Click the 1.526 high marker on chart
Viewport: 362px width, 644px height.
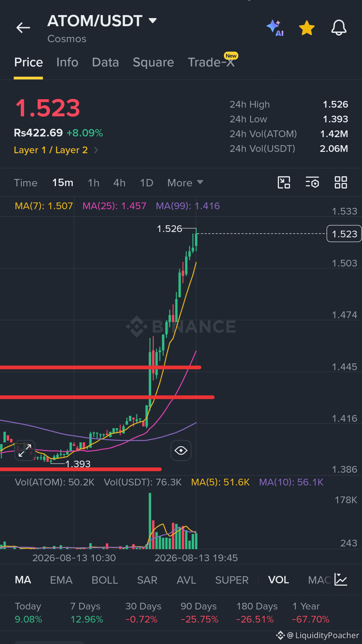click(169, 229)
